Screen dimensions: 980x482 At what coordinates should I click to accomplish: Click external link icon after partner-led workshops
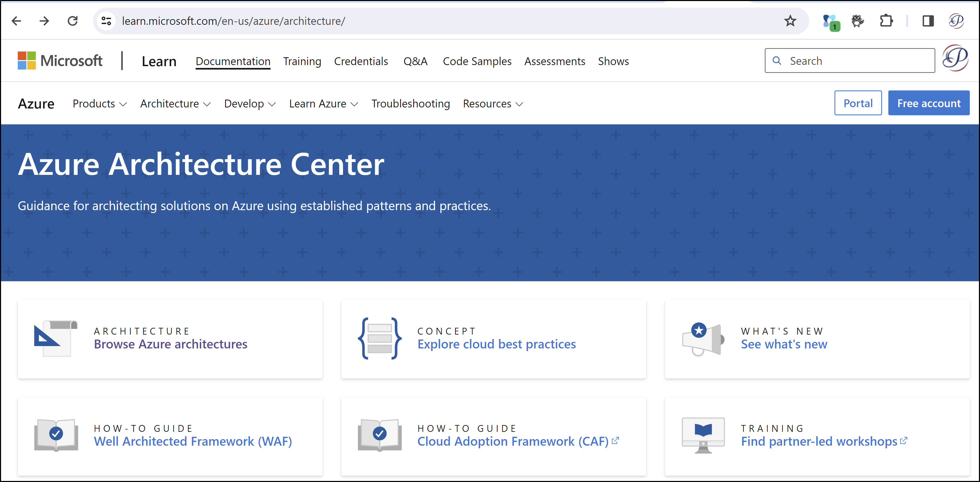tap(903, 440)
